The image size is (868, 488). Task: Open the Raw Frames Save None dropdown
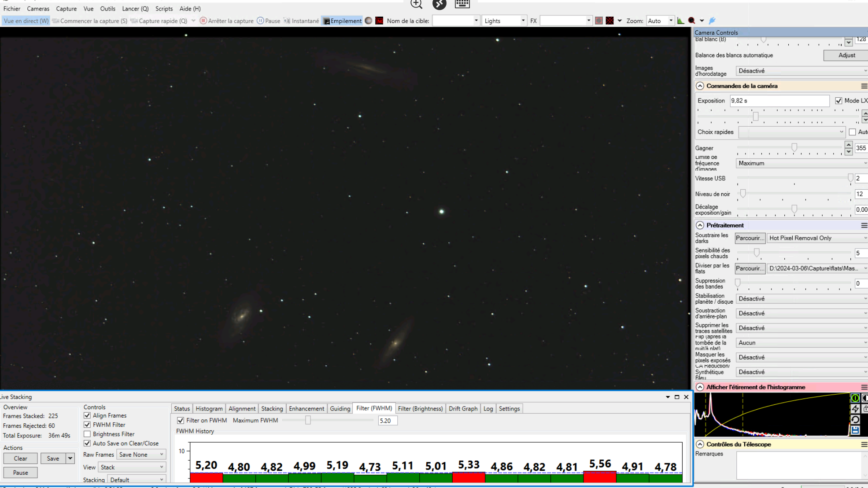(141, 455)
